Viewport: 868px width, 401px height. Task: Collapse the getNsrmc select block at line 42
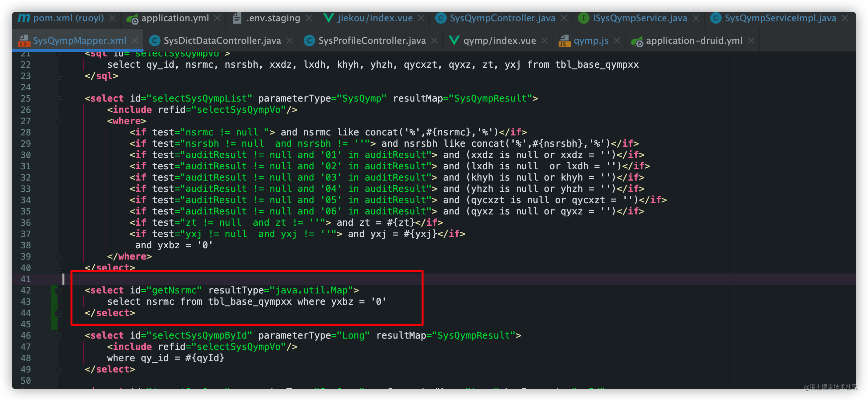(58, 290)
